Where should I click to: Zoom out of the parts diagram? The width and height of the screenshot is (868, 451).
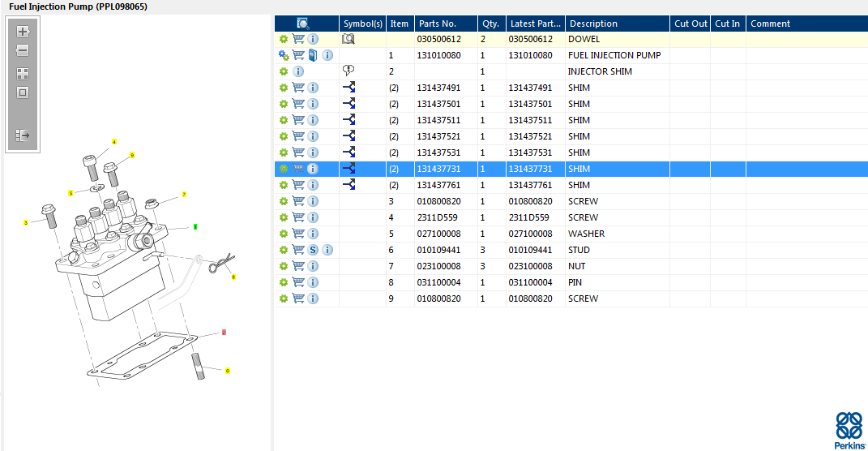pyautogui.click(x=23, y=50)
